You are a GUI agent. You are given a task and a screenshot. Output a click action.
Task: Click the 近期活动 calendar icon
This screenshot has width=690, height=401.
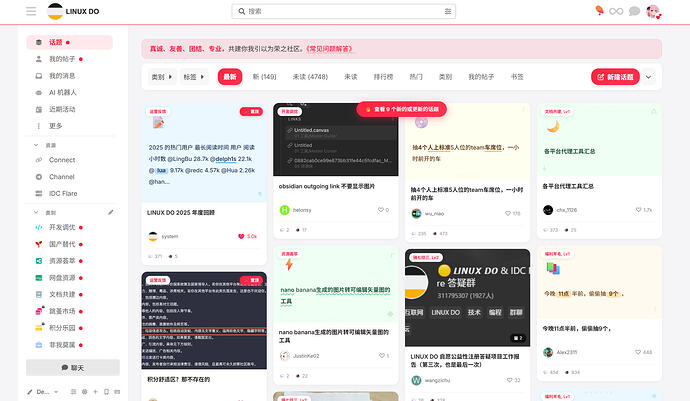tap(39, 109)
